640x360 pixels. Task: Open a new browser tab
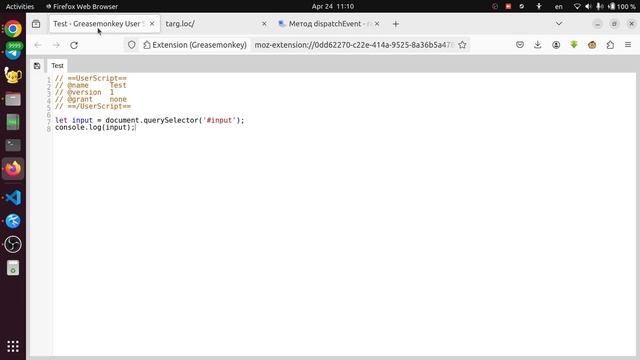pyautogui.click(x=396, y=24)
